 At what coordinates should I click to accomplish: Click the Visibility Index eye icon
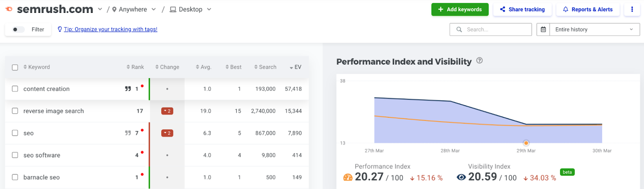pos(461,177)
